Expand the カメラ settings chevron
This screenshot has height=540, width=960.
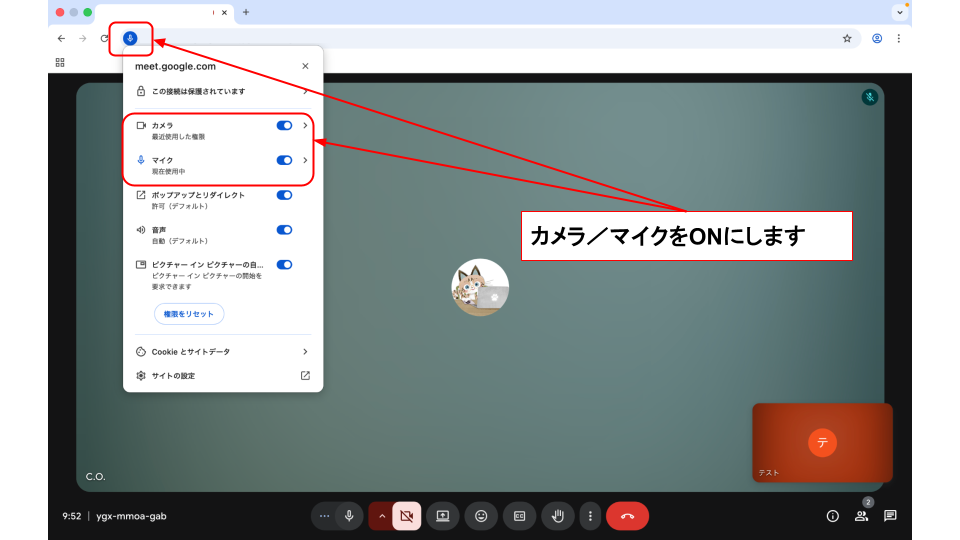coord(305,125)
